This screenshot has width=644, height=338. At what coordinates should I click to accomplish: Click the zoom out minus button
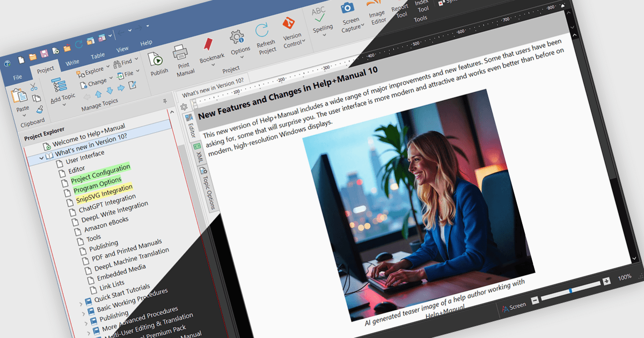[x=535, y=300]
